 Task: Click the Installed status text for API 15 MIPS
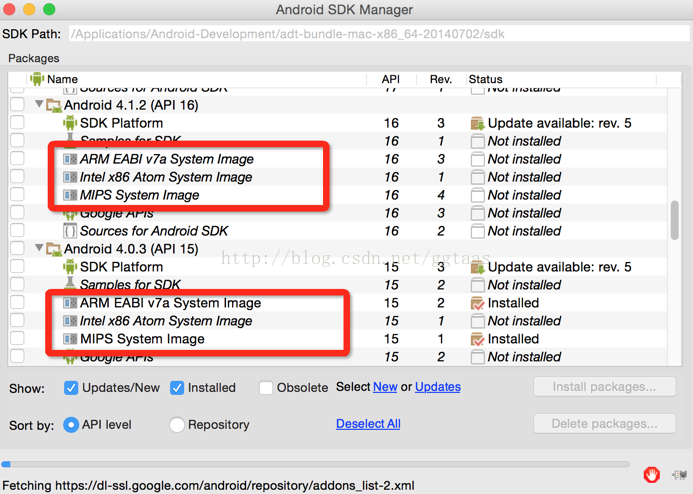click(513, 339)
